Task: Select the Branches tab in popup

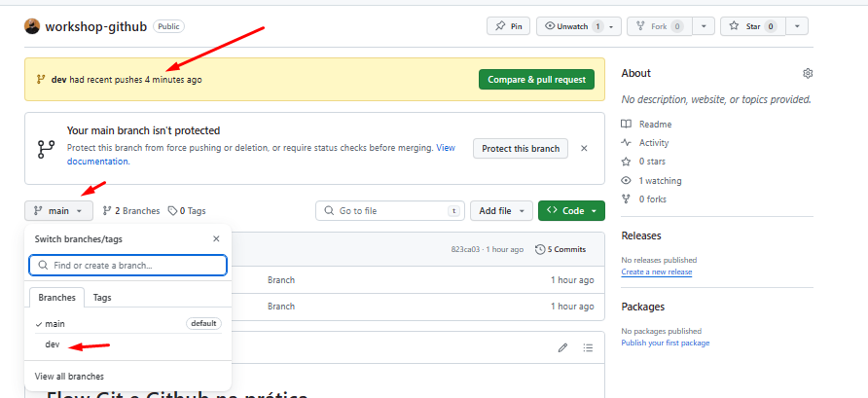Action: coord(57,298)
